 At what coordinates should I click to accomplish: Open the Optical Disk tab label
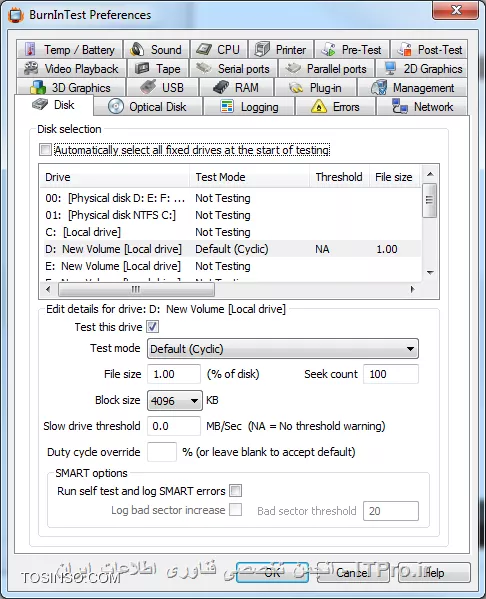click(157, 107)
